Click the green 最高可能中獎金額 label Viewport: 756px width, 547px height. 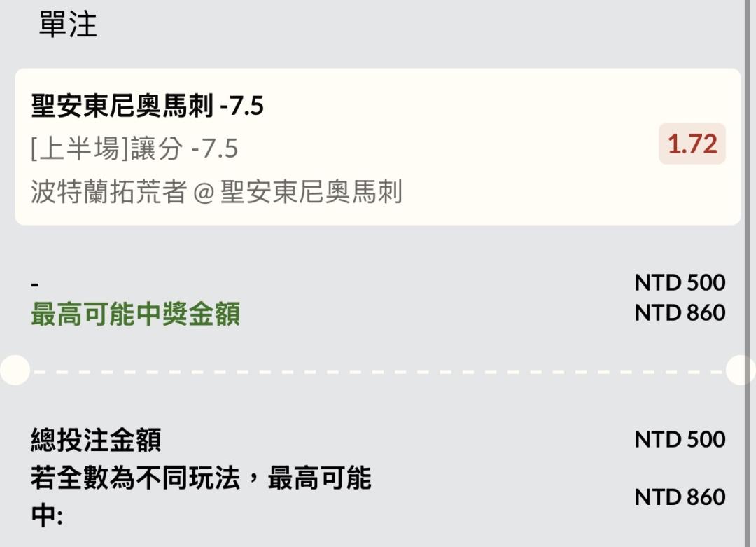click(x=135, y=314)
